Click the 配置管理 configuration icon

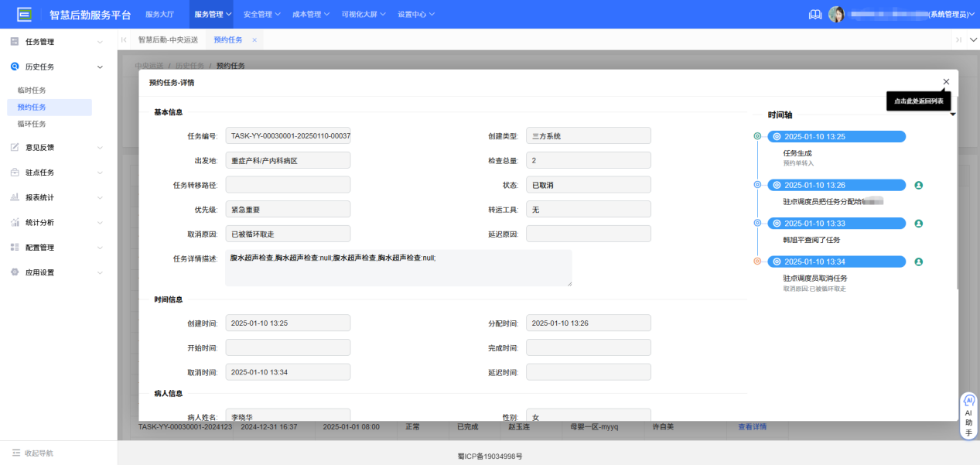[14, 247]
